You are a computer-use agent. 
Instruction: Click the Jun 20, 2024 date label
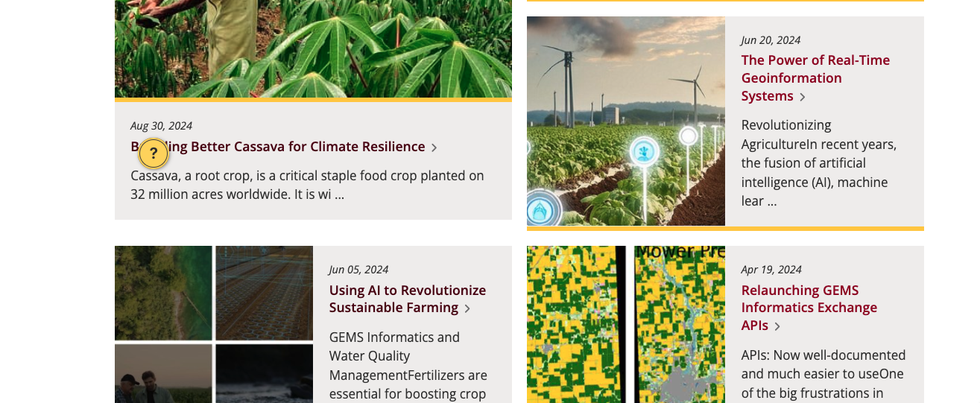pyautogui.click(x=771, y=40)
